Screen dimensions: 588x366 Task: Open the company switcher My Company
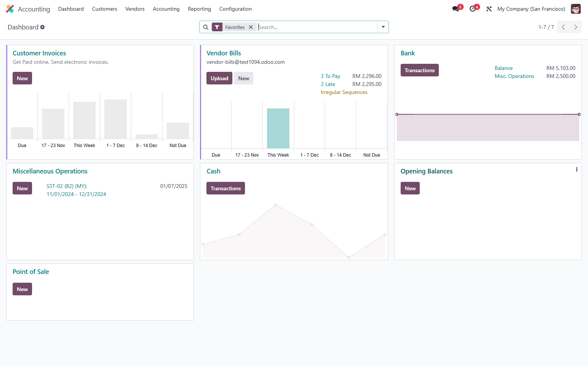(531, 9)
